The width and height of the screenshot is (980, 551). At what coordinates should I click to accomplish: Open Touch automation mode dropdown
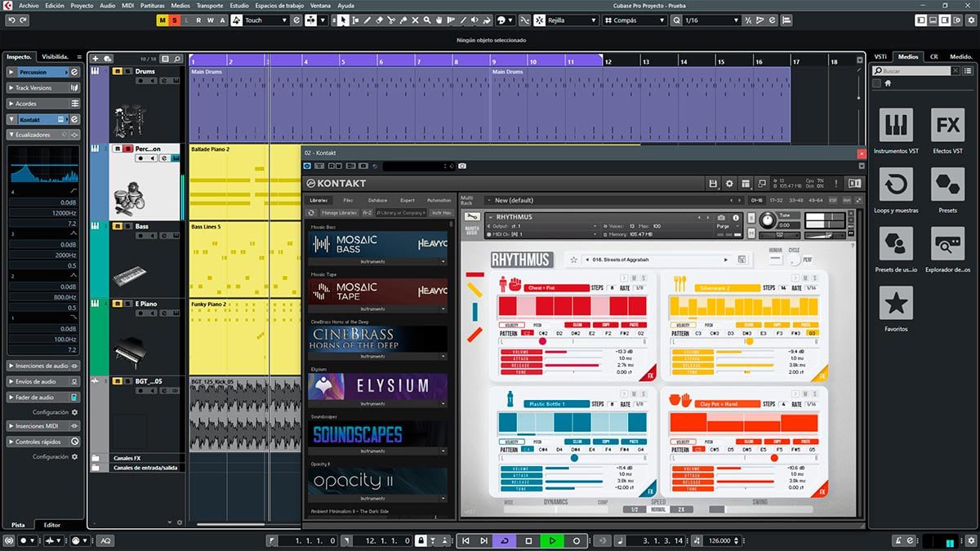click(266, 20)
